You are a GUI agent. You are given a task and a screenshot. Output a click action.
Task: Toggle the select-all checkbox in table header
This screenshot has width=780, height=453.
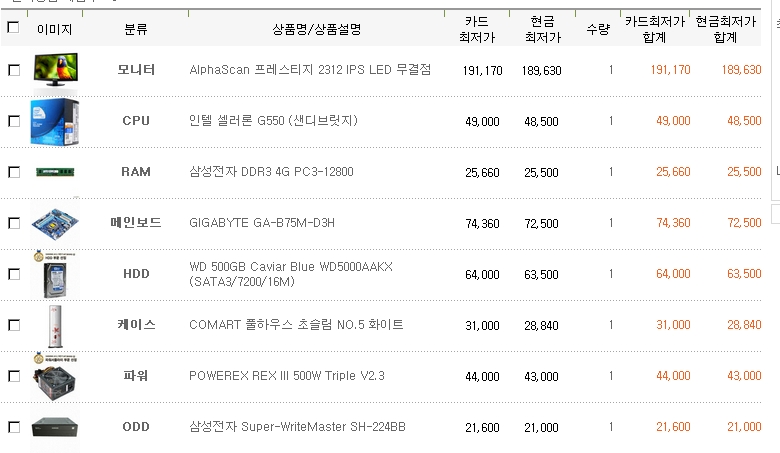click(13, 28)
